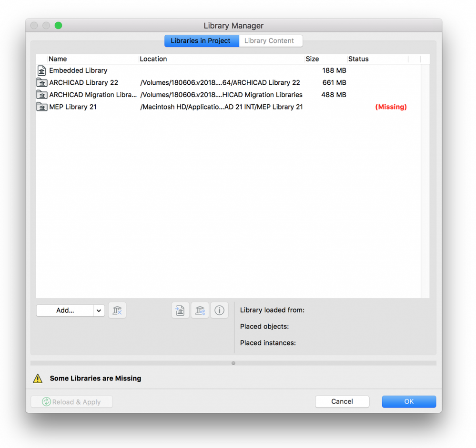
Task: Confirm with the OK button
Action: 409,401
